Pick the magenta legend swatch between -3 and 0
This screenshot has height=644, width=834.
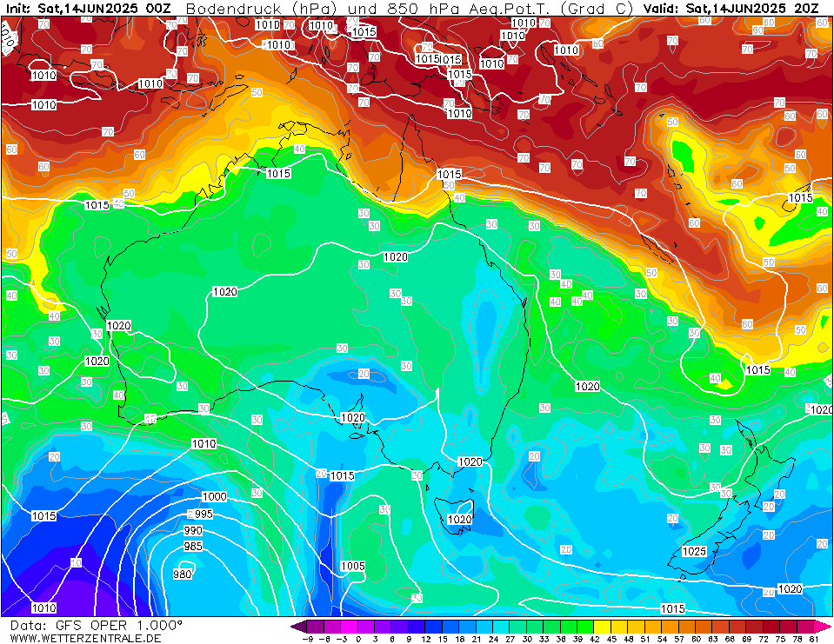[350, 626]
